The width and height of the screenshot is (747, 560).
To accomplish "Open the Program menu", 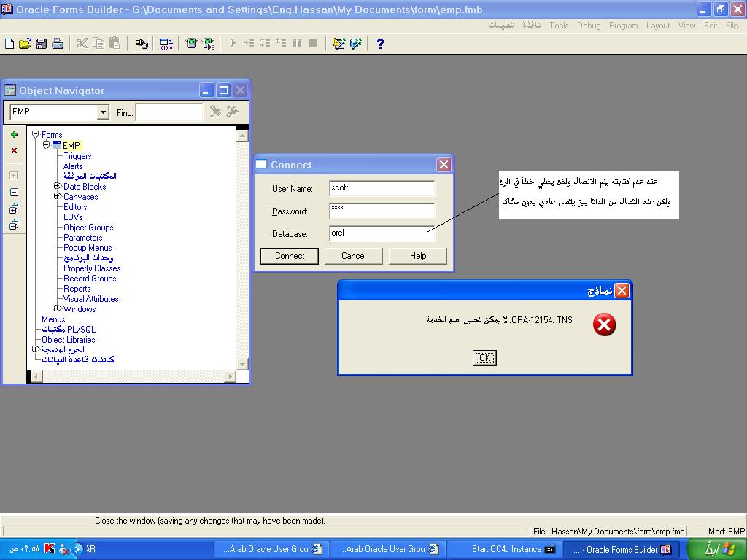I will [623, 26].
